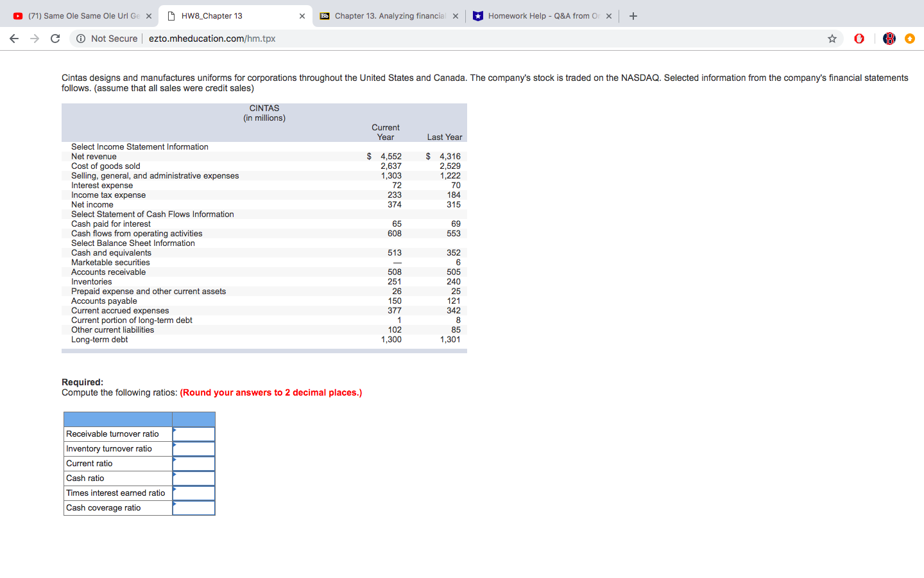This screenshot has height=578, width=924.
Task: Select the Required heading text
Action: (82, 383)
